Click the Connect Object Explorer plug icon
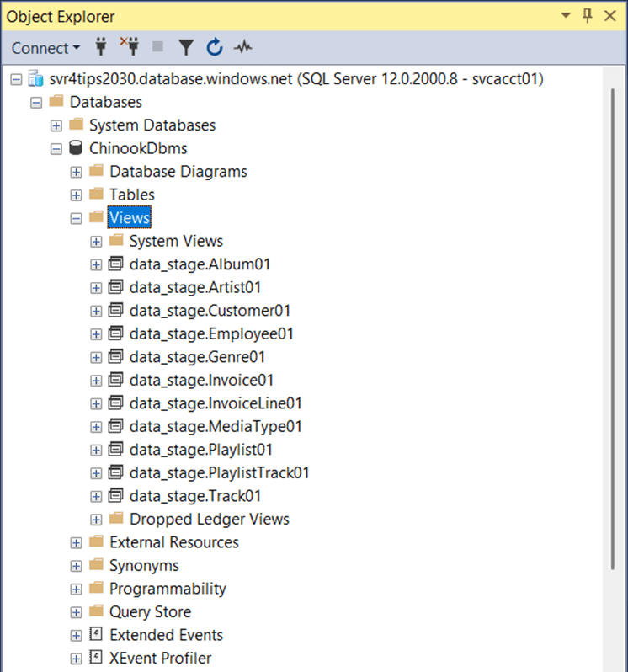The image size is (628, 672). point(101,46)
